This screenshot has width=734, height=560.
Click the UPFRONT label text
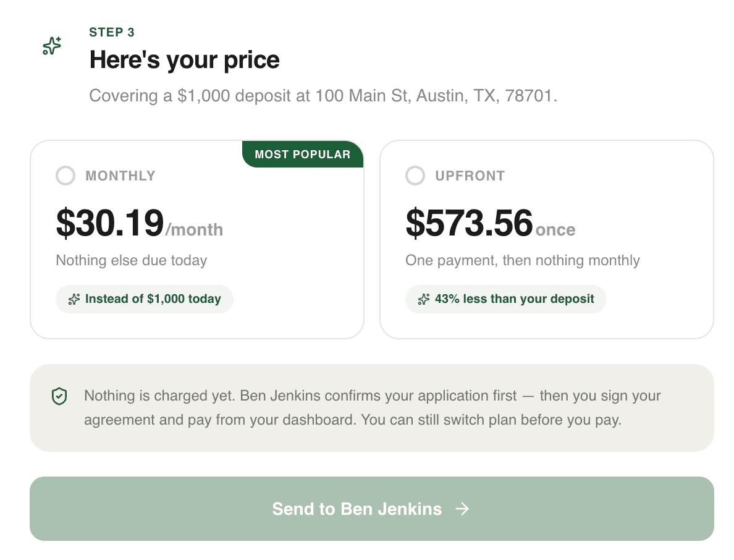[470, 176]
